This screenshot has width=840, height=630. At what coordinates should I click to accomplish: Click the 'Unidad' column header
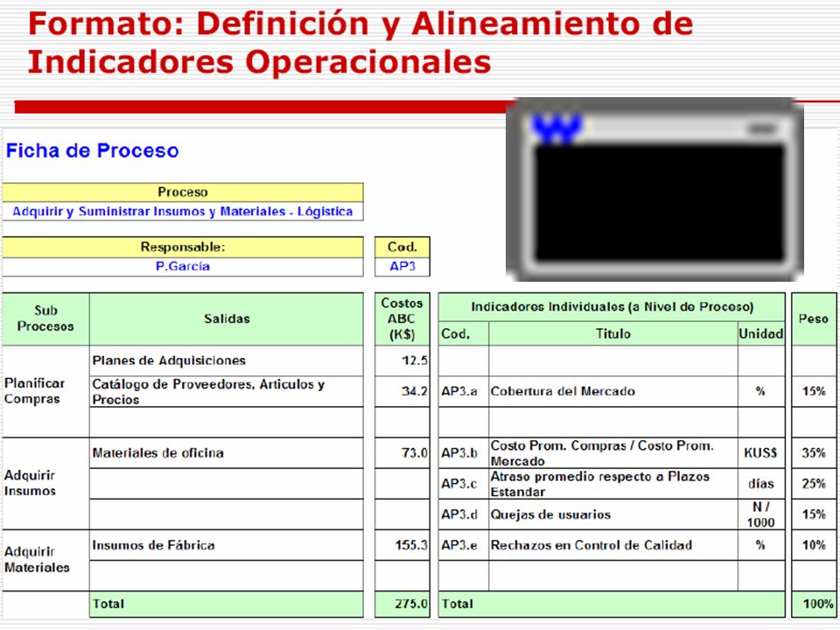pos(761,333)
